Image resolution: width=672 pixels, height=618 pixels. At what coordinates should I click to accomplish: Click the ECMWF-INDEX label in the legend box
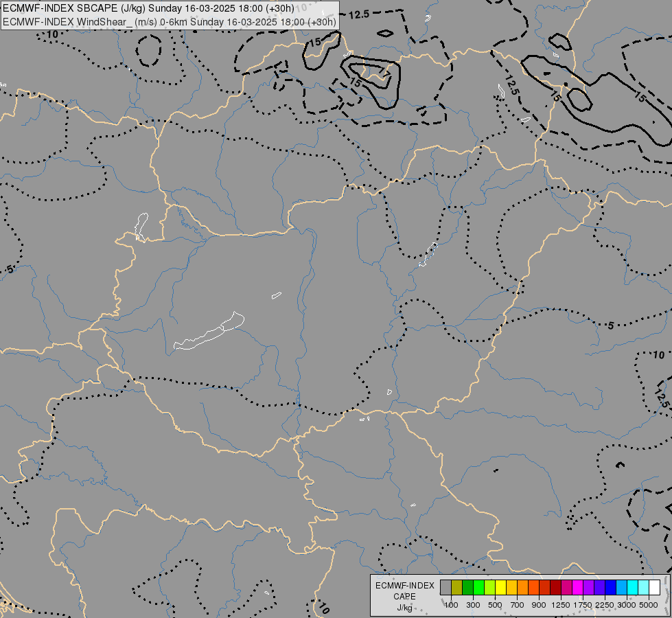click(404, 586)
